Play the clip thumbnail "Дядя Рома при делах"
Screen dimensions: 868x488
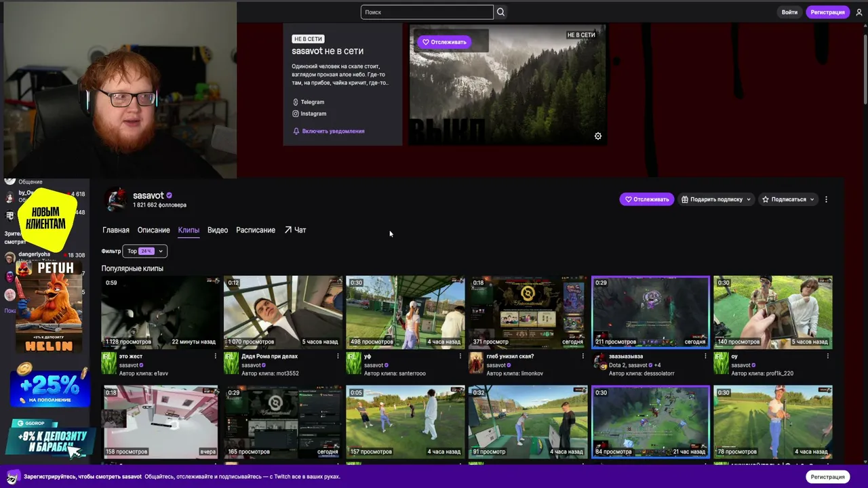point(283,312)
